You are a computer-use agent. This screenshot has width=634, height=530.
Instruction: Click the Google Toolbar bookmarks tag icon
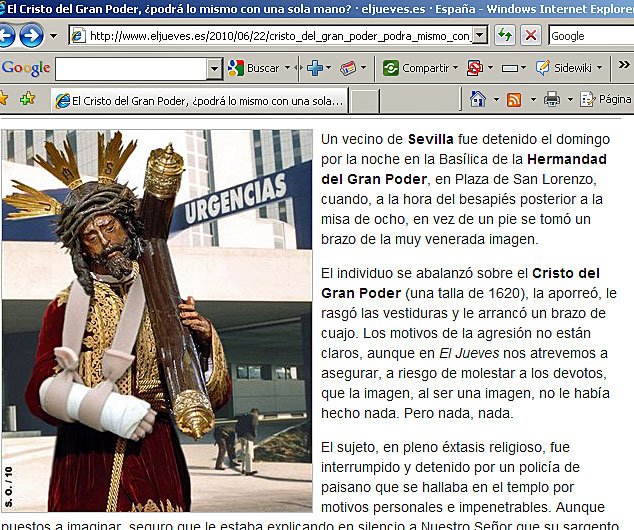click(x=347, y=68)
